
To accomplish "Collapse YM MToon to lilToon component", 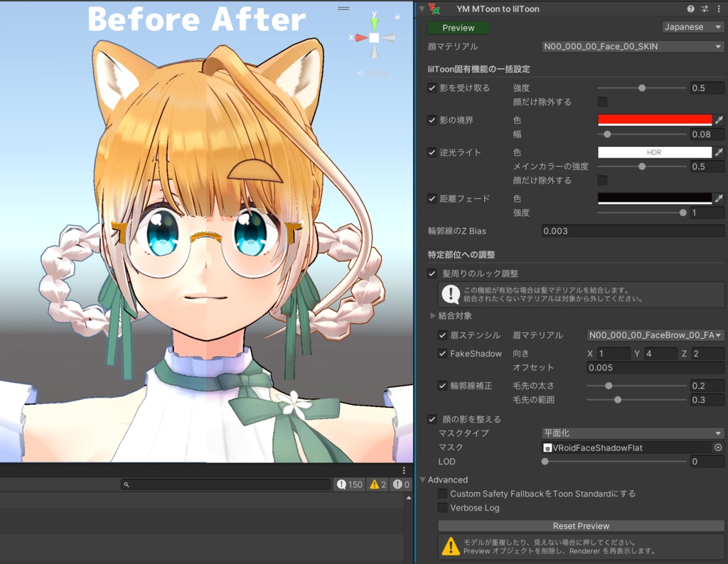I will click(x=422, y=9).
